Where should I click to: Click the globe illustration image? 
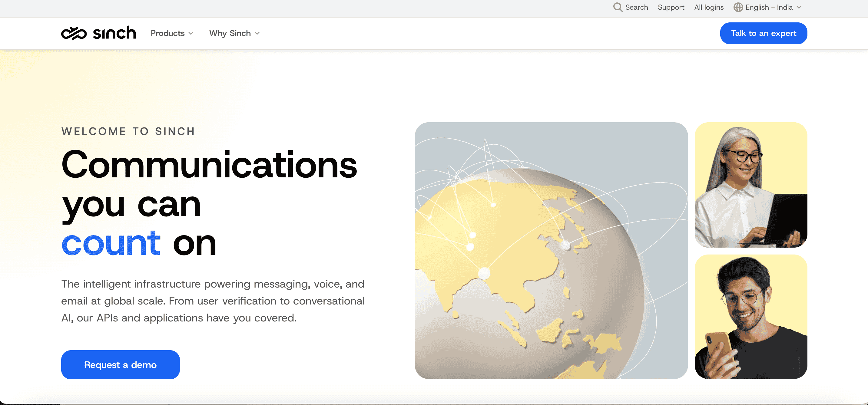tap(551, 250)
